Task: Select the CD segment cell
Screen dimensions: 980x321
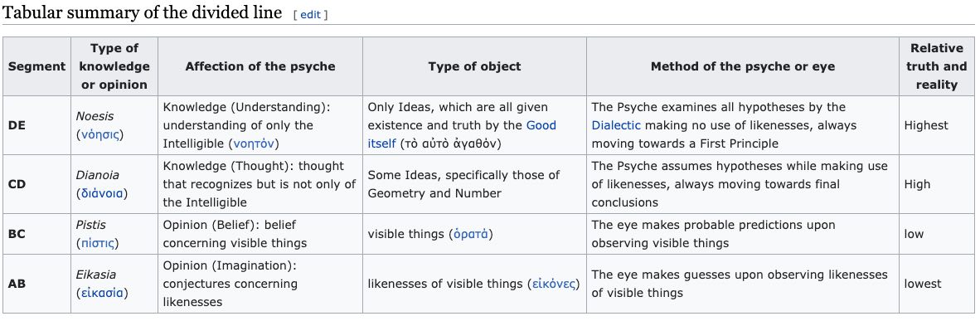Action: tap(36, 184)
